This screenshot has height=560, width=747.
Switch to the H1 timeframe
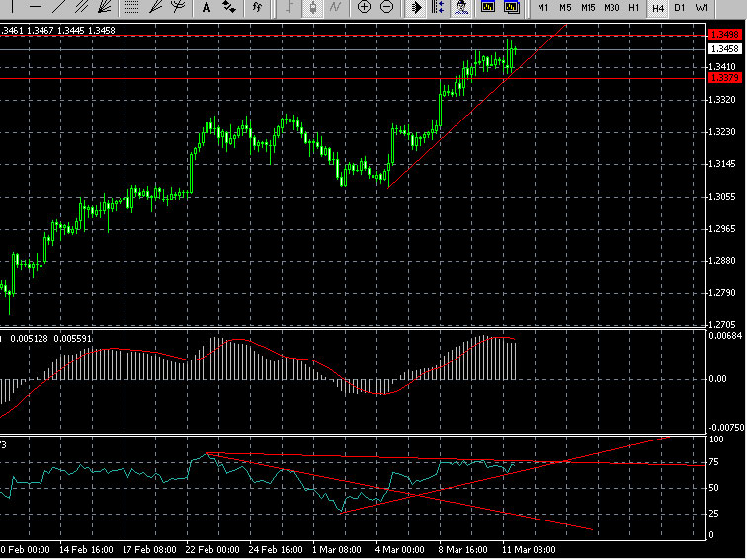coord(634,7)
